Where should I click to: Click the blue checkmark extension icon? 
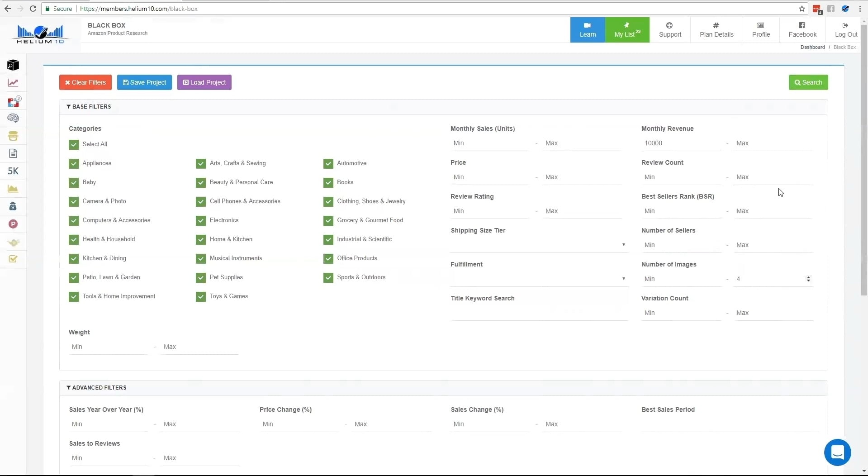(x=845, y=9)
